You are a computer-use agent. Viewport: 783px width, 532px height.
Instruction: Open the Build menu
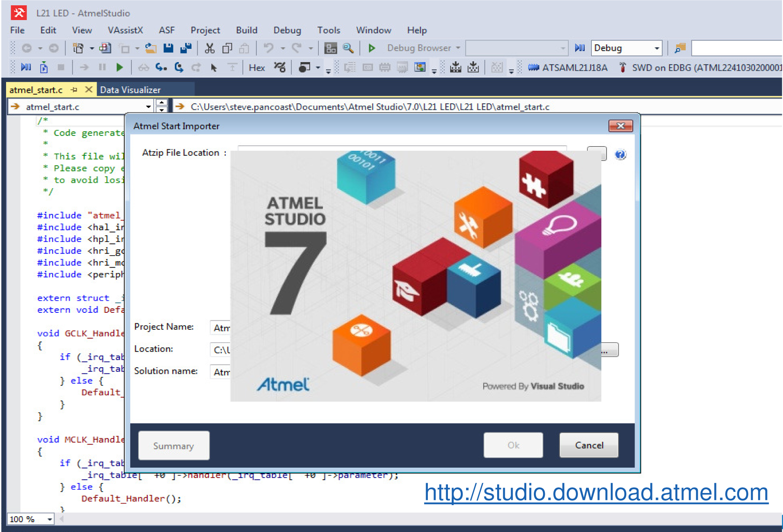point(246,30)
